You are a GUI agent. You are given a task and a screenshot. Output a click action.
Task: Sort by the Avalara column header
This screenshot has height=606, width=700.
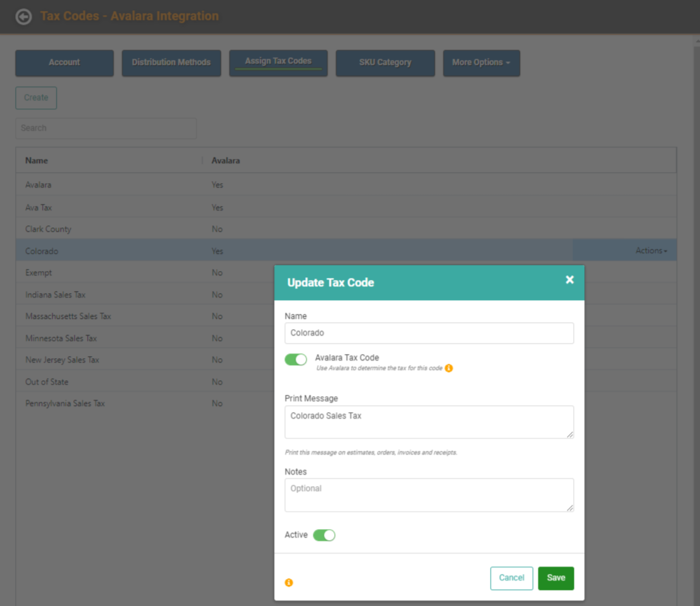pyautogui.click(x=225, y=161)
